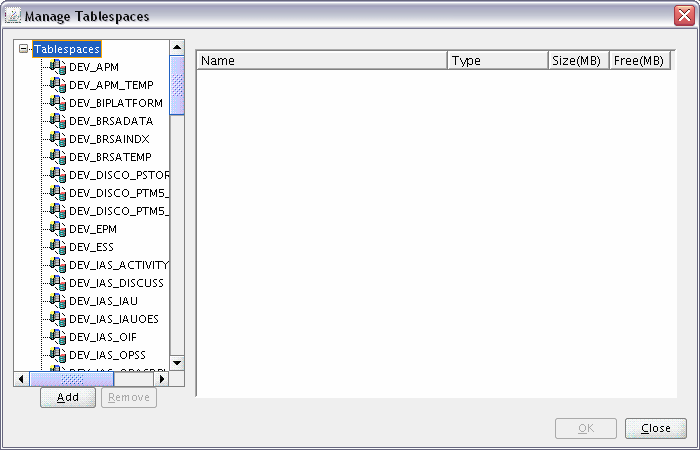Viewport: 700px width, 450px height.
Task: Select the Tablespaces root label
Action: click(67, 49)
